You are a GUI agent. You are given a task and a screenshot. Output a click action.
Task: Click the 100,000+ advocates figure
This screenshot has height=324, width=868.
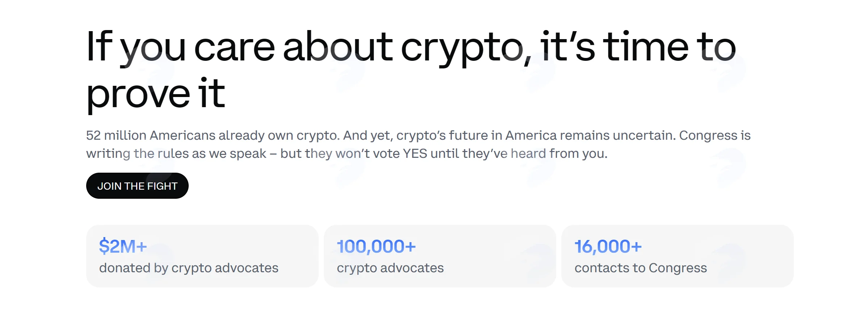(376, 246)
